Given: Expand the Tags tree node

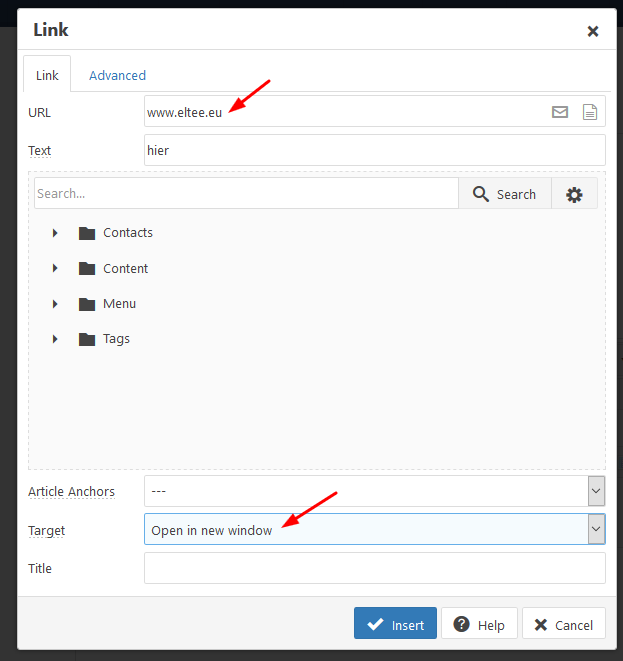Looking at the screenshot, I should [x=56, y=339].
